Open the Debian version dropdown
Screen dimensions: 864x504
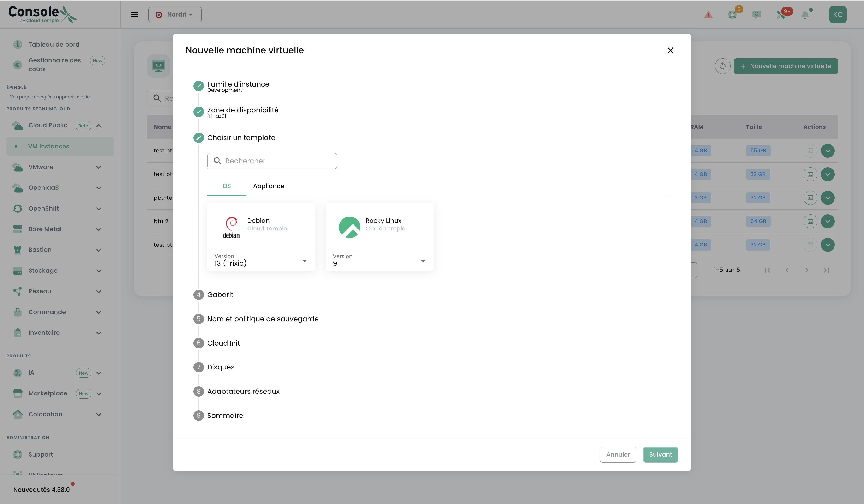tap(261, 261)
